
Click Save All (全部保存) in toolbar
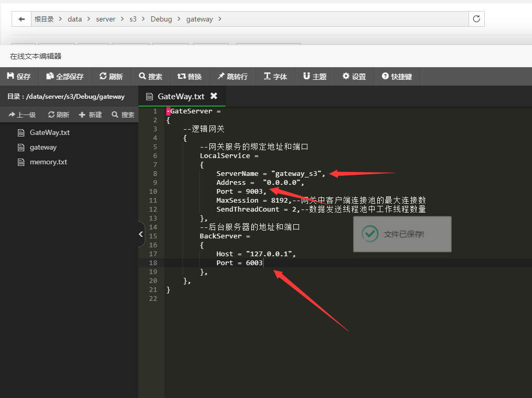point(65,77)
